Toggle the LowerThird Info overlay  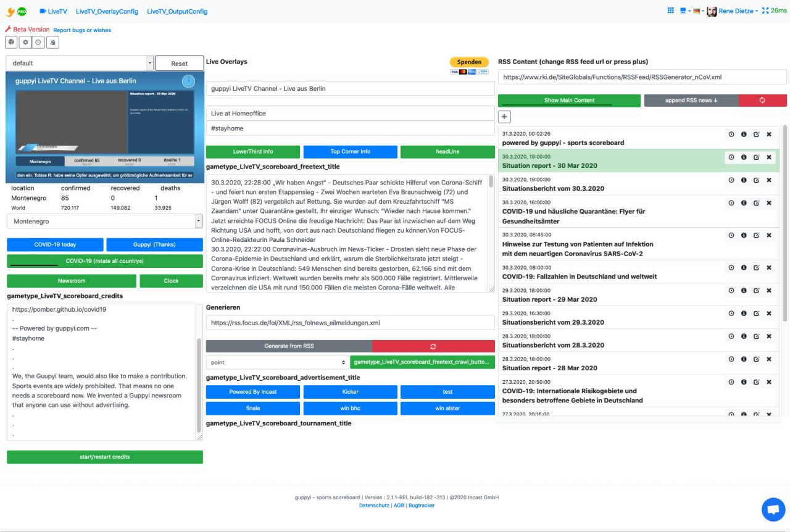pyautogui.click(x=253, y=152)
